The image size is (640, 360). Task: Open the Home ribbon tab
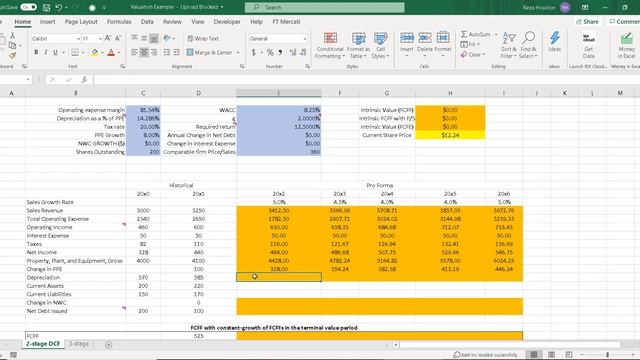click(x=22, y=22)
